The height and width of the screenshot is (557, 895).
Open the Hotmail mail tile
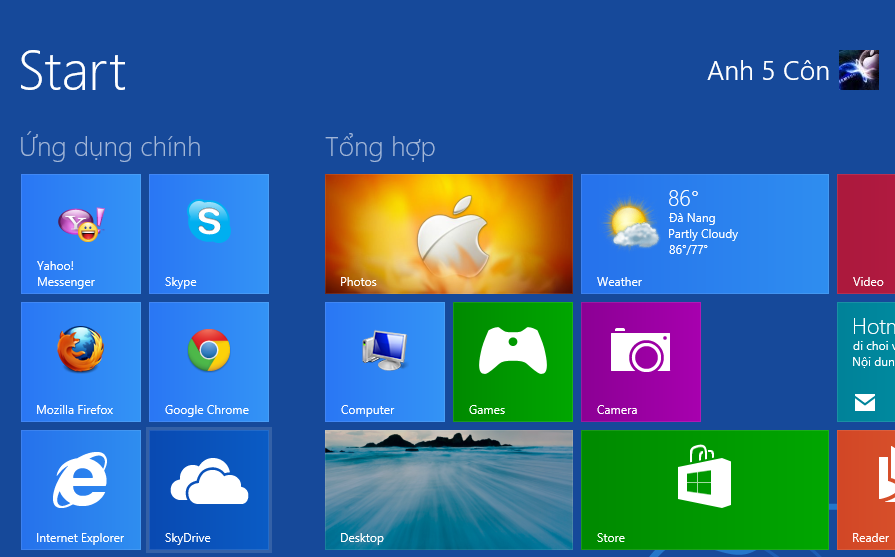click(866, 362)
